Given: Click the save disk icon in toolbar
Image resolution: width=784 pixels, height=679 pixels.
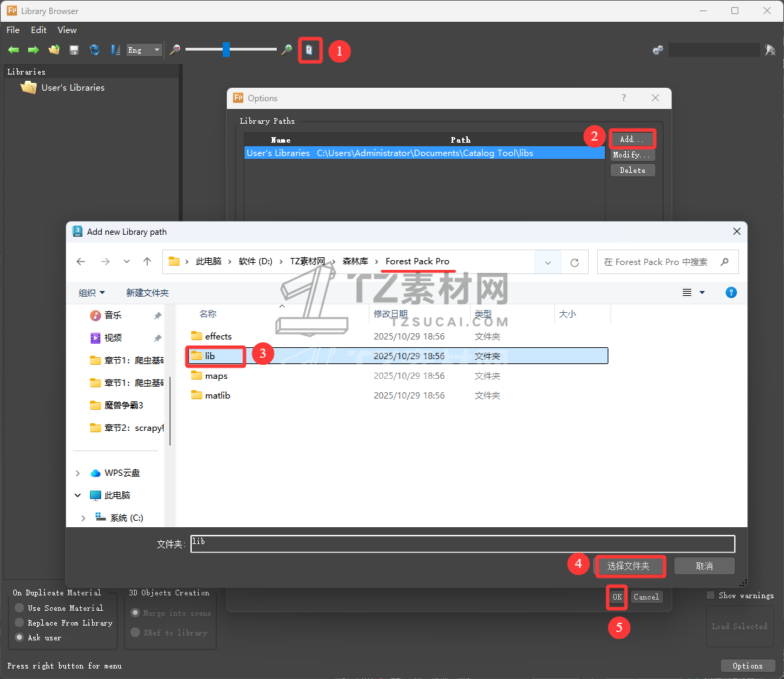Looking at the screenshot, I should 74,50.
